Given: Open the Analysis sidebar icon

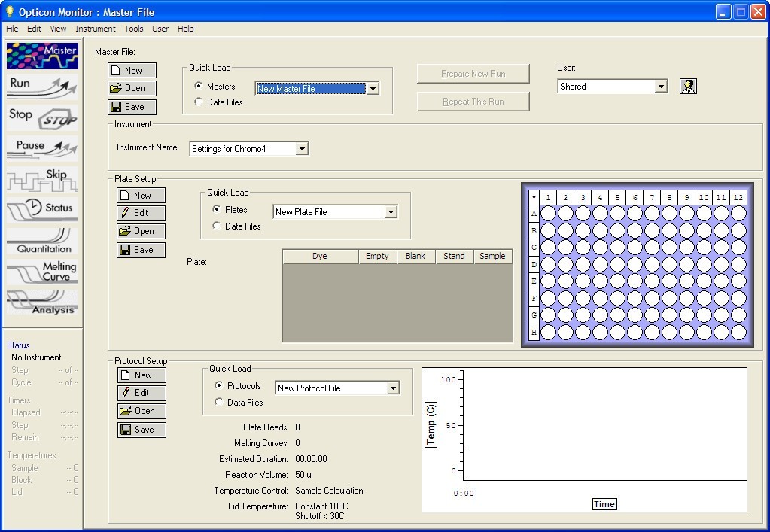Looking at the screenshot, I should 42,302.
